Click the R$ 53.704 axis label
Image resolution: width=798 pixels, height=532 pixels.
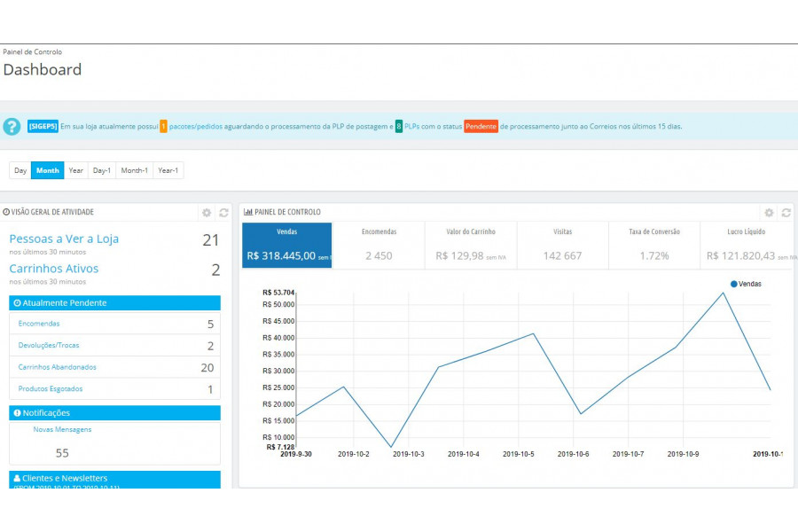point(278,293)
